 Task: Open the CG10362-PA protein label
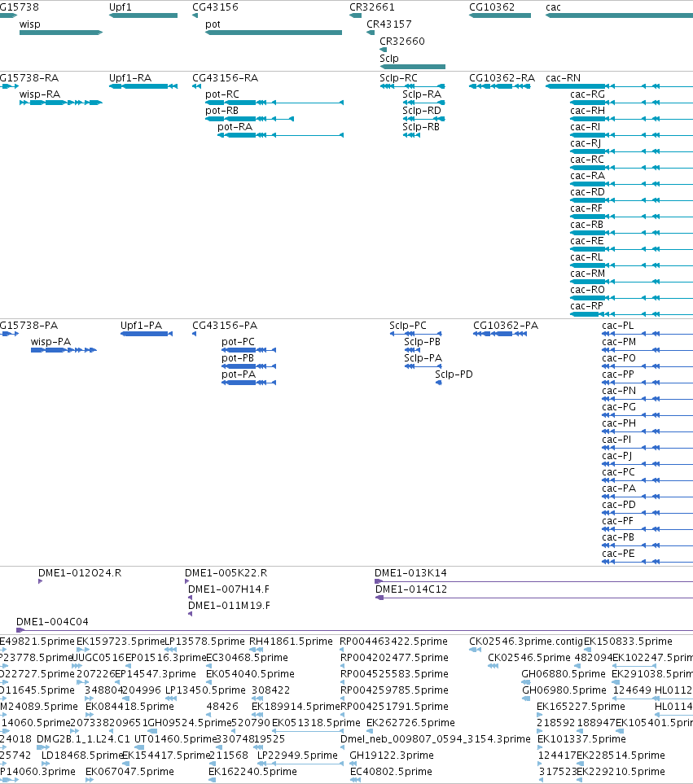[506, 325]
